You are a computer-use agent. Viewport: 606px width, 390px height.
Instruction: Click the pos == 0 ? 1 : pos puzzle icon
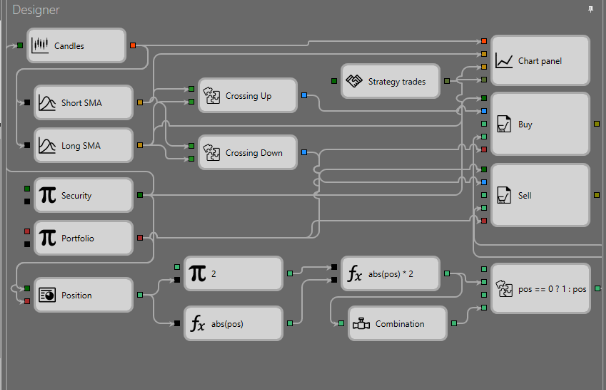coord(504,288)
